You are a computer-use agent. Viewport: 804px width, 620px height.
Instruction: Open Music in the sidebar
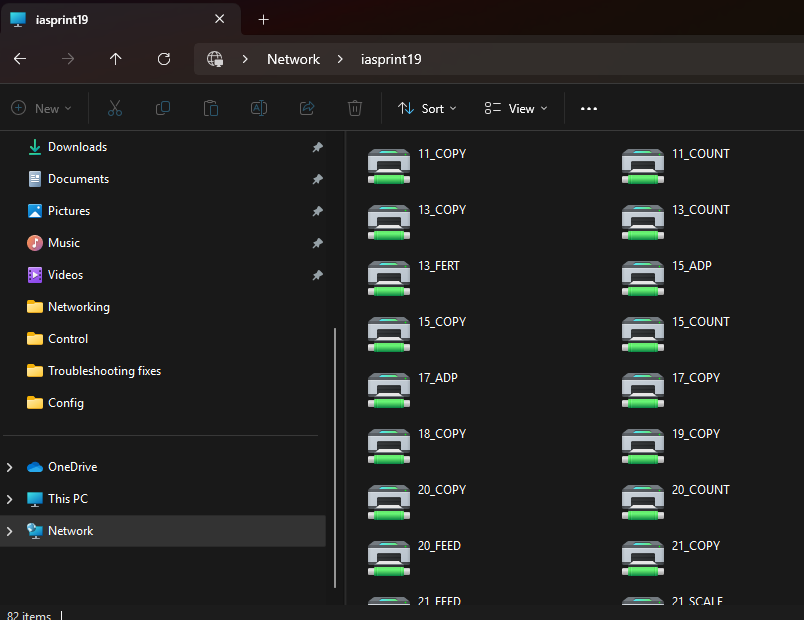click(64, 243)
